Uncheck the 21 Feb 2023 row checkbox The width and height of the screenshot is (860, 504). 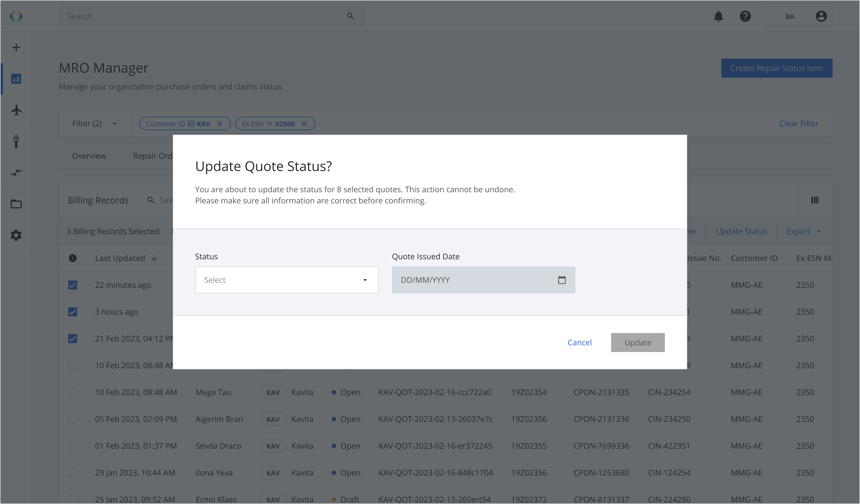coord(72,339)
